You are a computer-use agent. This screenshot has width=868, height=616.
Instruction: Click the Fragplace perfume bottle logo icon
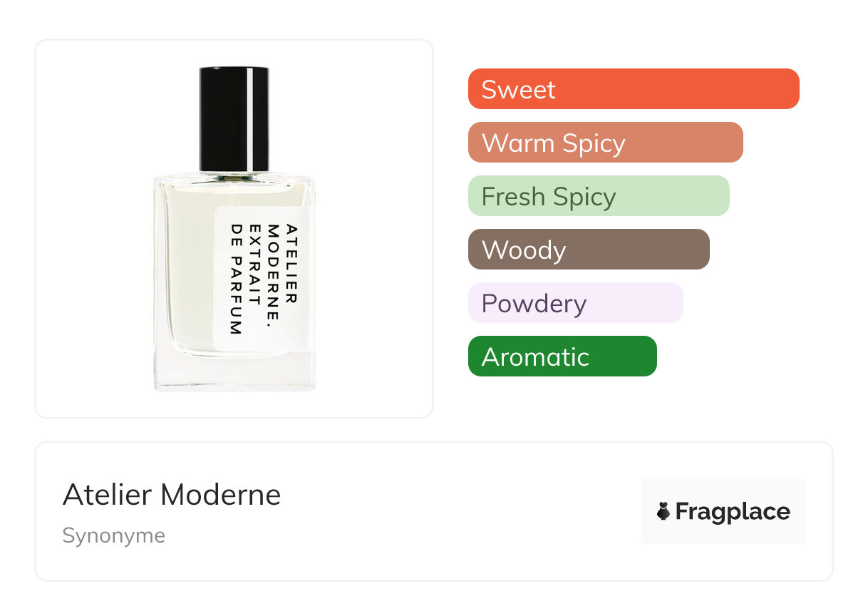663,511
